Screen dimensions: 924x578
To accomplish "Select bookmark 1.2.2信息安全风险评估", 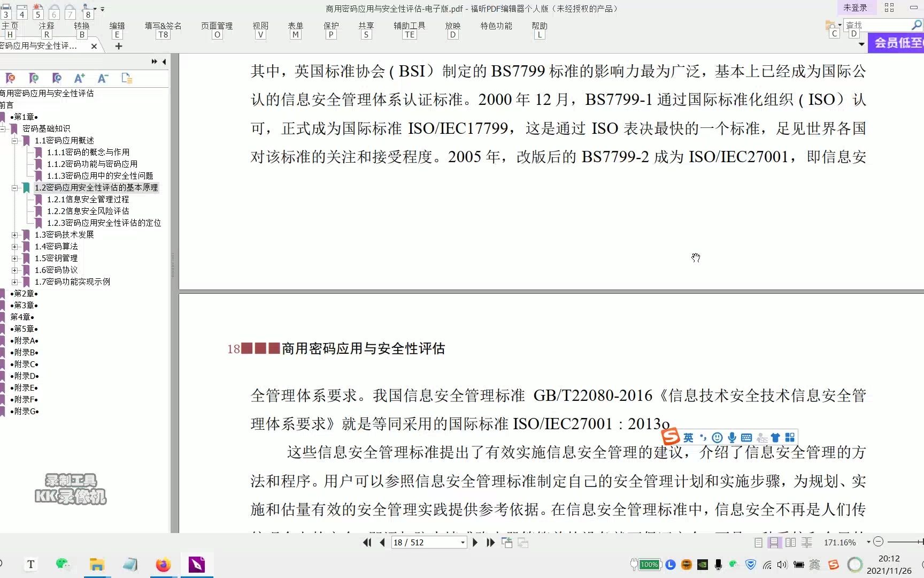I will click(x=88, y=211).
